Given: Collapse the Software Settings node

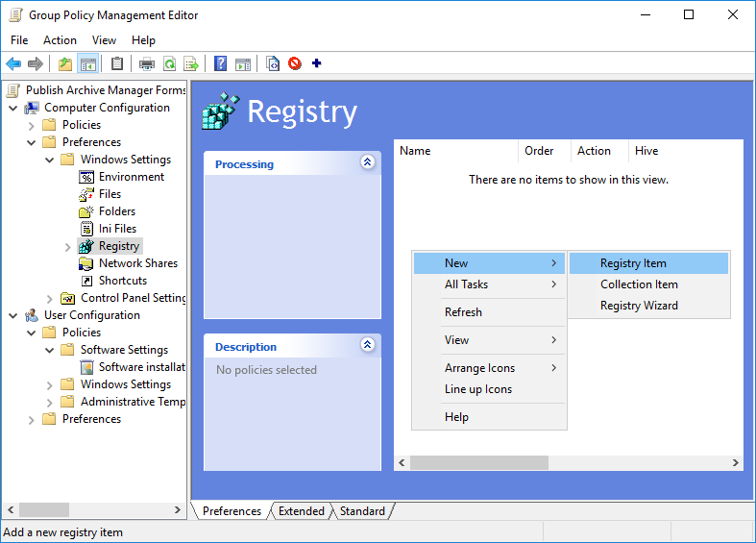Looking at the screenshot, I should [50, 351].
